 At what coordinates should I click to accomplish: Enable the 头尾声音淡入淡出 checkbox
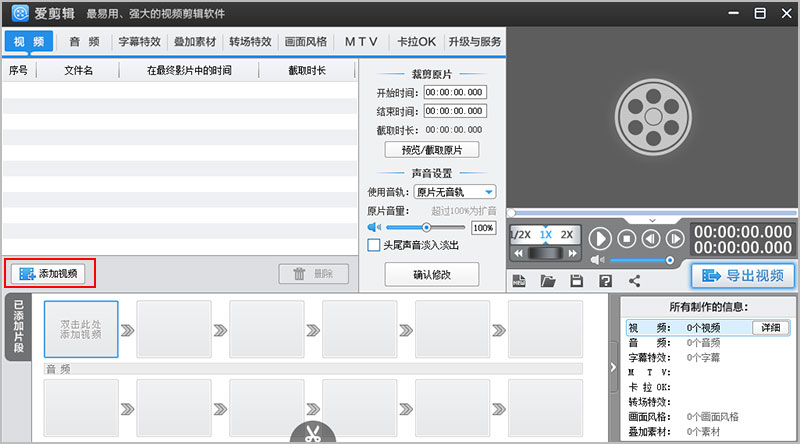(374, 245)
